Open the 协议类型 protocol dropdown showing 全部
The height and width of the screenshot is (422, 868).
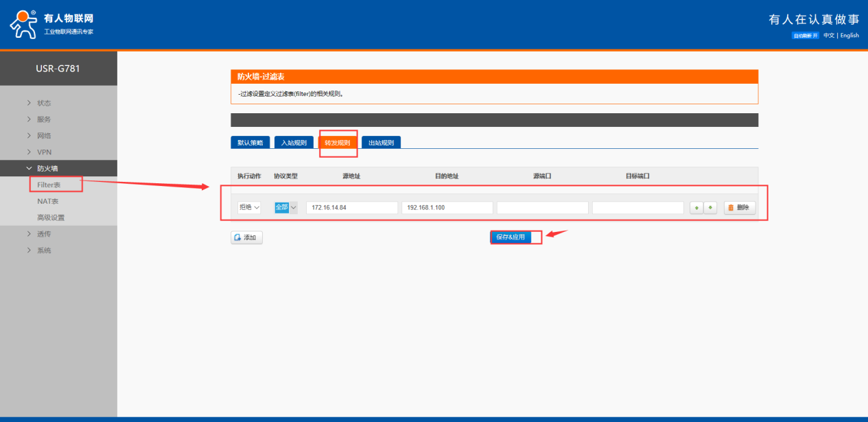(x=285, y=208)
